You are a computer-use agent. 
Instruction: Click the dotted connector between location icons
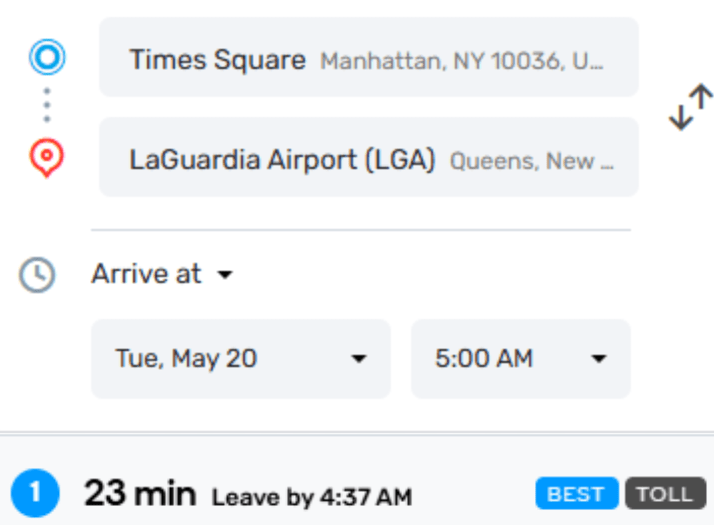[47, 105]
